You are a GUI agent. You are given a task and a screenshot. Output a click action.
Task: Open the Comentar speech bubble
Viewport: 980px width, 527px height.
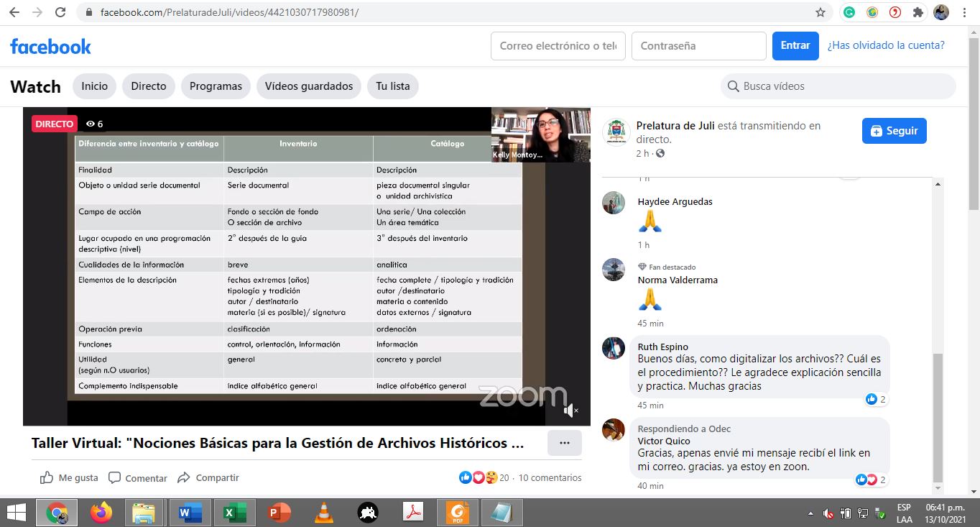tap(114, 478)
